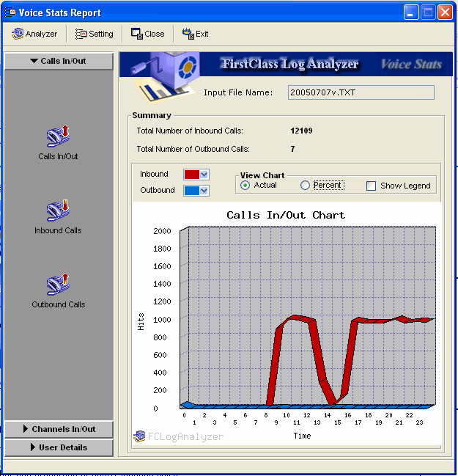This screenshot has height=476, width=458.
Task: Collapse the Calls In/Out panel header
Action: [x=59, y=62]
